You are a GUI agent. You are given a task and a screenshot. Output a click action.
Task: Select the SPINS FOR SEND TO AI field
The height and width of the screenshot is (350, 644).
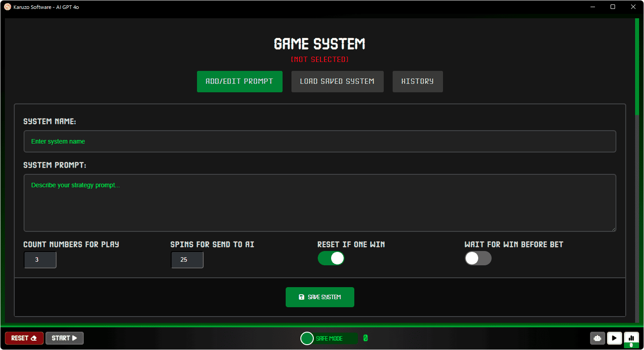[x=187, y=259]
